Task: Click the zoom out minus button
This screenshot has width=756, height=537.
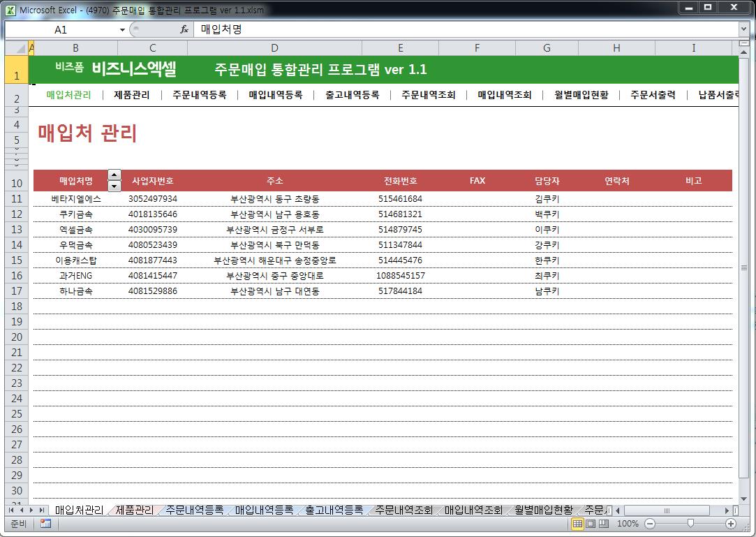Action: 650,524
